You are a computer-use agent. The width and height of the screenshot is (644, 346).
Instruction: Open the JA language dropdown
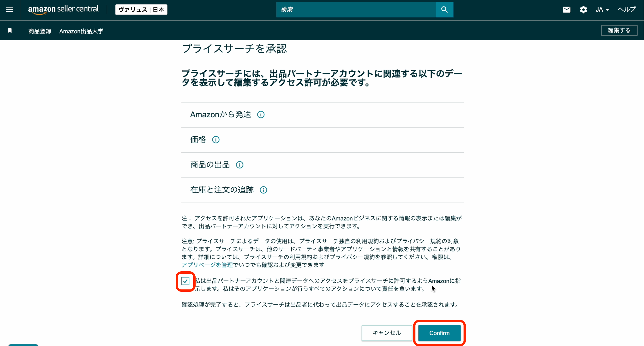click(602, 10)
